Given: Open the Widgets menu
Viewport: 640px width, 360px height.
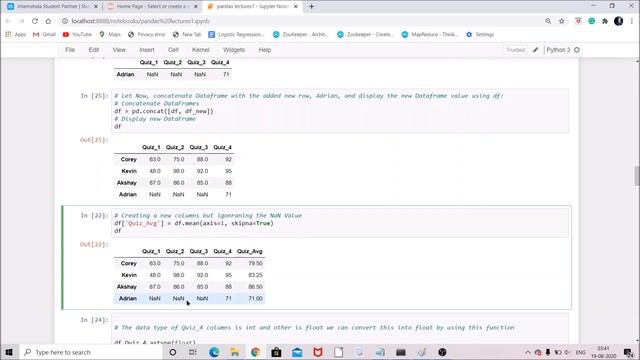Looking at the screenshot, I should pyautogui.click(x=234, y=50).
